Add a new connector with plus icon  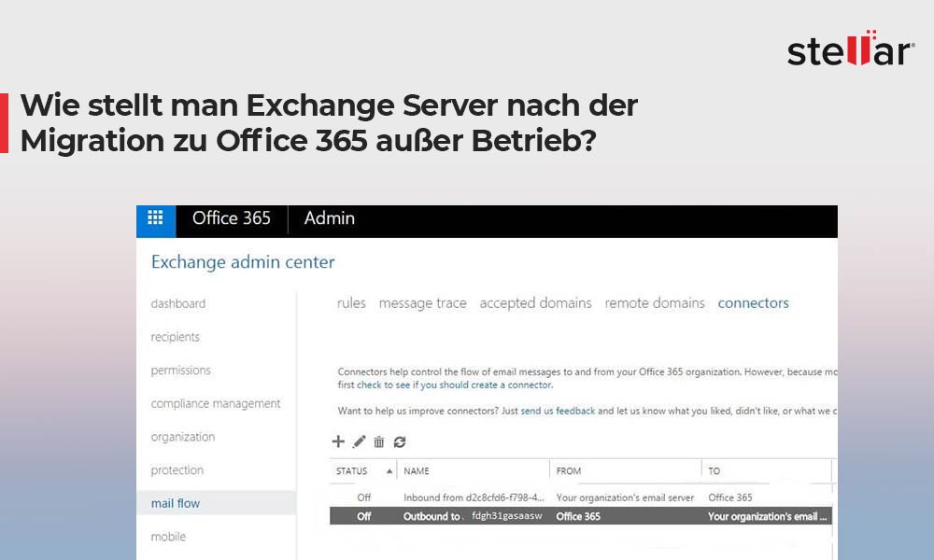point(338,441)
